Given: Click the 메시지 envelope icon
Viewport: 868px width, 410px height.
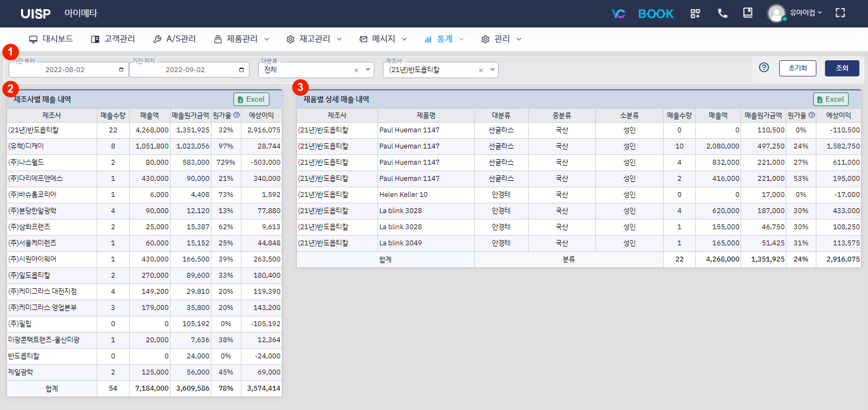Looking at the screenshot, I should pos(364,39).
